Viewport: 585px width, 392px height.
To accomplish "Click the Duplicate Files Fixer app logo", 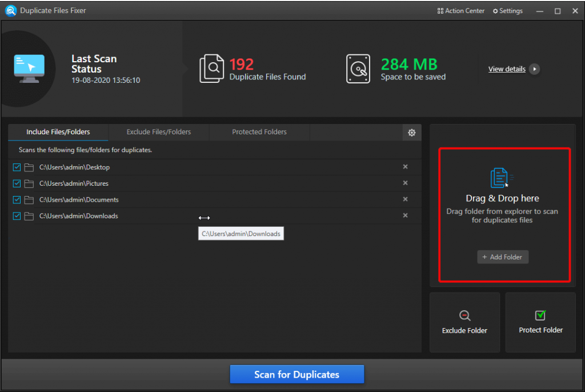I will coord(11,10).
